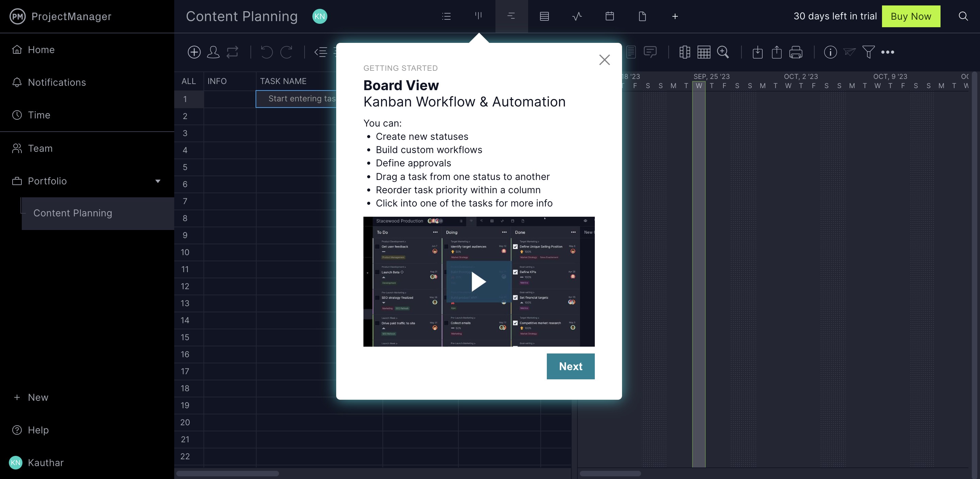Click the OCT, 2 '23 timeline header
This screenshot has width=980, height=479.
pyautogui.click(x=800, y=77)
